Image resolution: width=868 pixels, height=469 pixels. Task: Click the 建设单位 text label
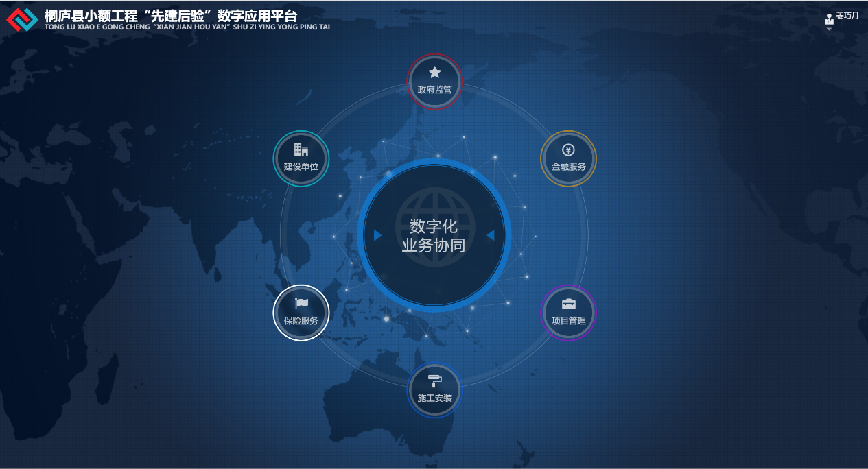[301, 167]
